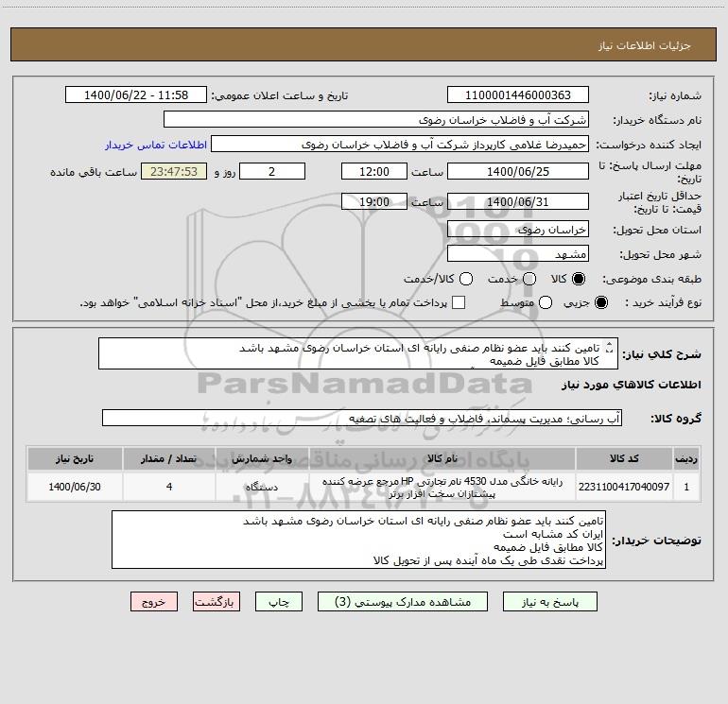
Task: Click the buyer organization name field
Action: click(376, 119)
